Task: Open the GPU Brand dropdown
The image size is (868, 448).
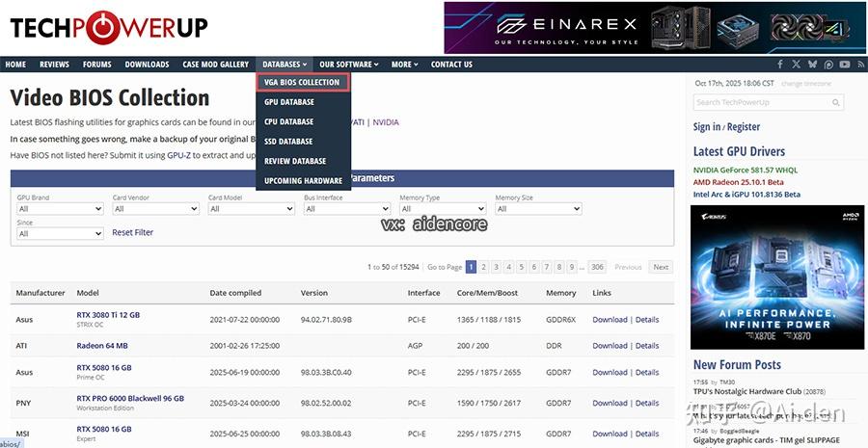Action: tap(60, 209)
